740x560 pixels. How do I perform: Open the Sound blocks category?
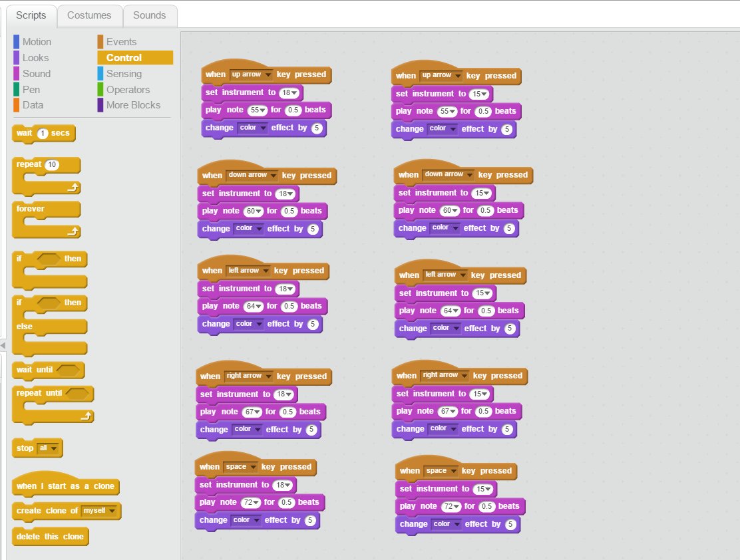pyautogui.click(x=36, y=74)
